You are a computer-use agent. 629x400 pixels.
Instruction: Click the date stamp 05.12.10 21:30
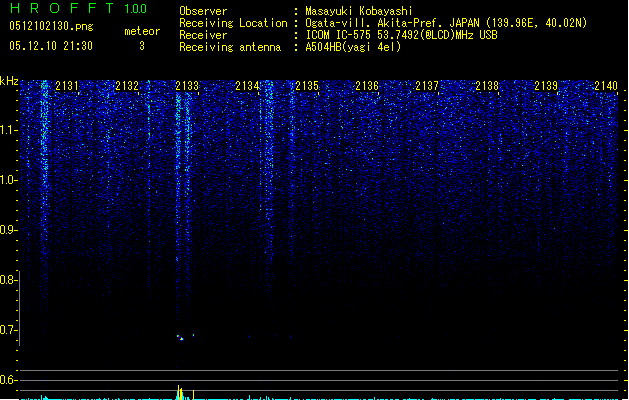(51, 46)
